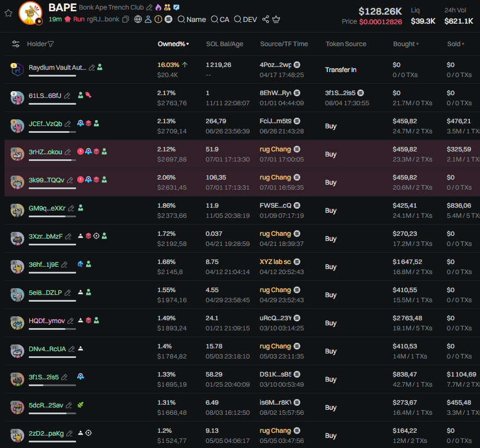Click the holding bar under 5dcR...2Sav
This screenshot has width=480, height=448.
coord(52,414)
